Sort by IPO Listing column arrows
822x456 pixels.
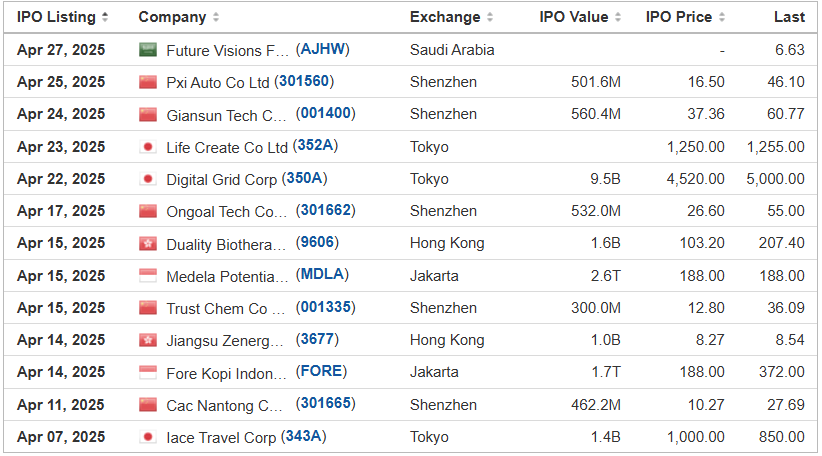(x=105, y=17)
